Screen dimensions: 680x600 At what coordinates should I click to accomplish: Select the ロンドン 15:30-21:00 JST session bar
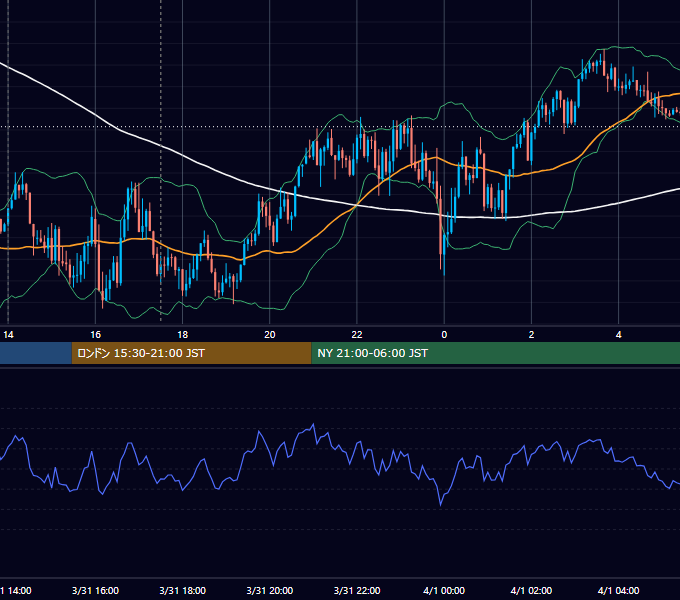(191, 353)
